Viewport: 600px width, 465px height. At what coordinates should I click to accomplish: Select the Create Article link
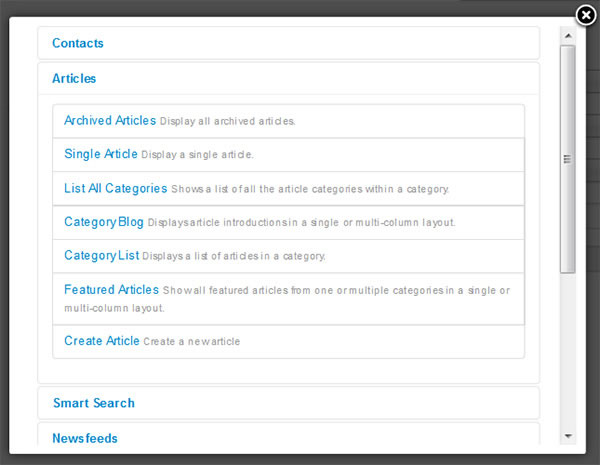(101, 340)
